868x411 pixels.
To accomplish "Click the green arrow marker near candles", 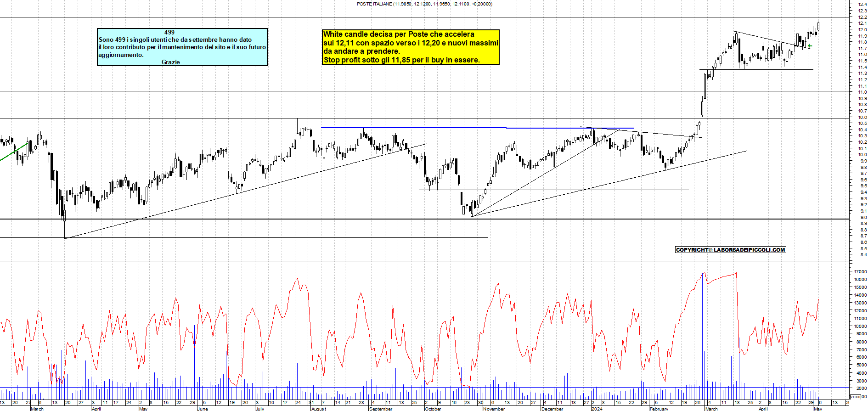I will (810, 45).
